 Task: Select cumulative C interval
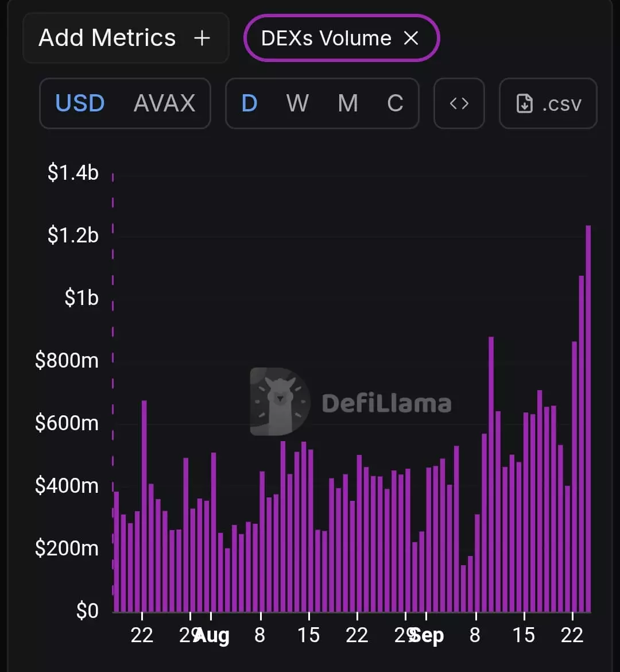coord(395,103)
